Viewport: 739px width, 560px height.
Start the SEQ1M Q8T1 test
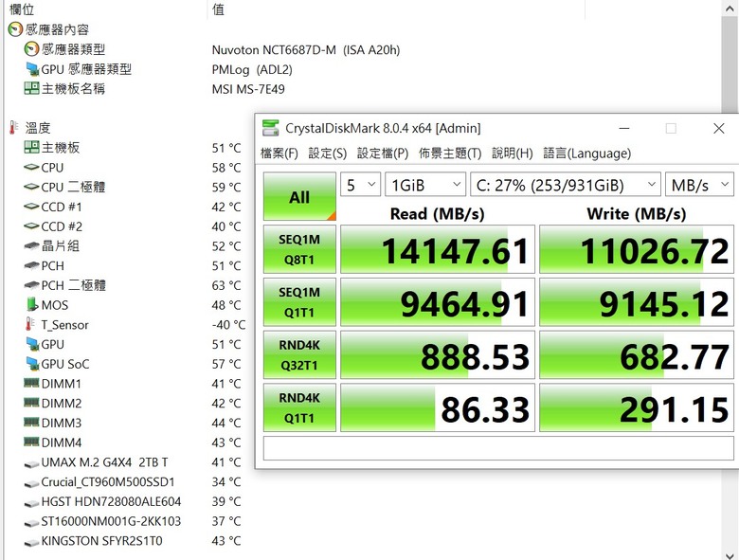(x=299, y=249)
